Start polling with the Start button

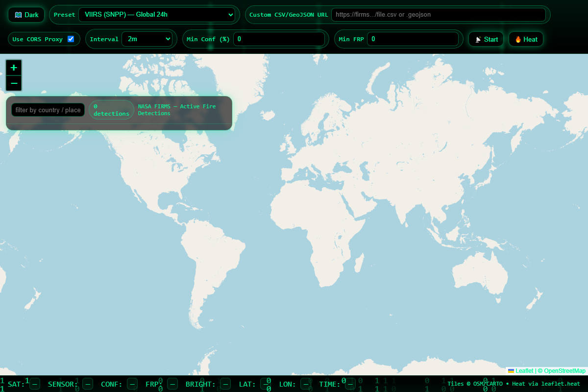click(x=486, y=39)
